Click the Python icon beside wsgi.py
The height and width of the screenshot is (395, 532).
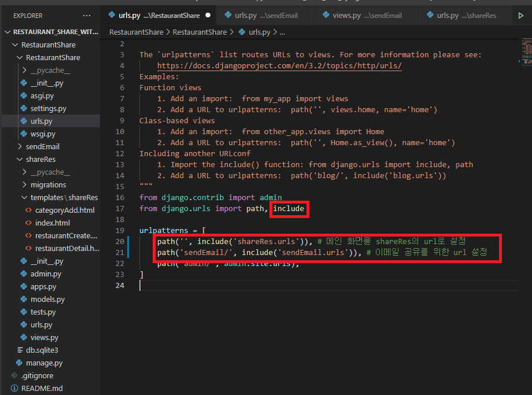pos(24,134)
